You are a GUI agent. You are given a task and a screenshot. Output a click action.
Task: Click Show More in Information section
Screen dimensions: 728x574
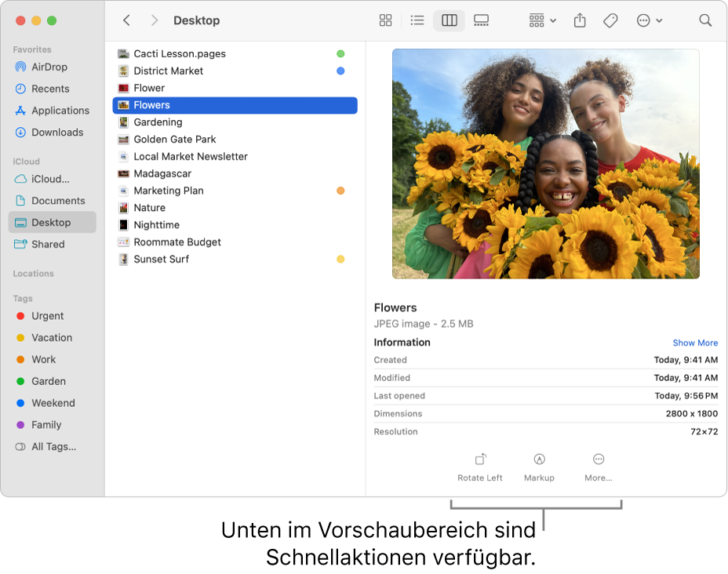click(x=695, y=343)
